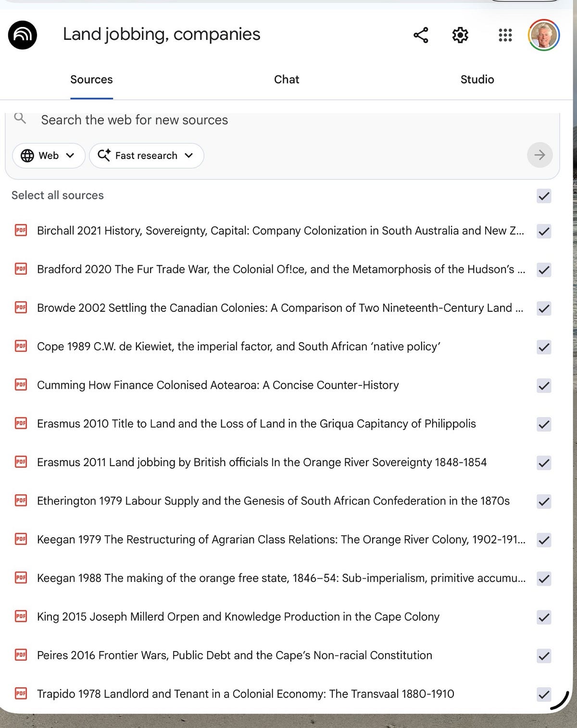Click the PDF icon for Cumming source

(21, 385)
